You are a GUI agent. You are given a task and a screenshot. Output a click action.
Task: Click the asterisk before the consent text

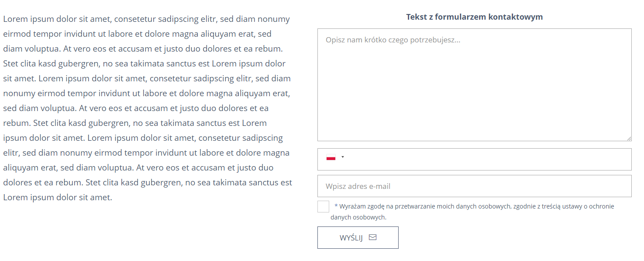tap(336, 206)
